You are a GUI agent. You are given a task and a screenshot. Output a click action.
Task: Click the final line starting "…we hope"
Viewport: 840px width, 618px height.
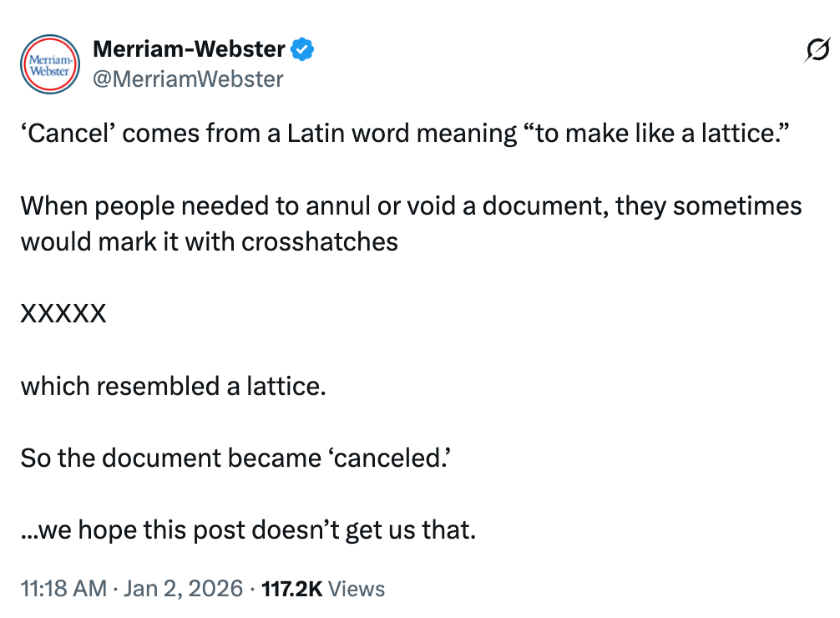click(248, 529)
